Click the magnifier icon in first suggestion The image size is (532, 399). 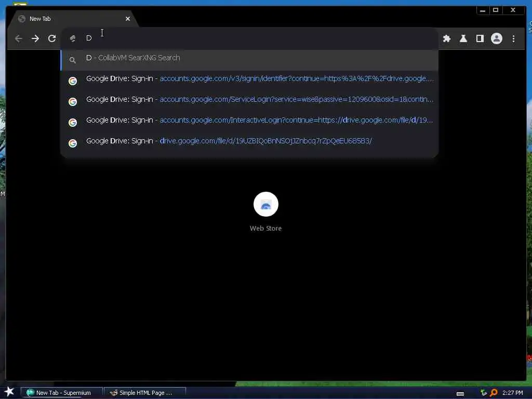(72, 60)
